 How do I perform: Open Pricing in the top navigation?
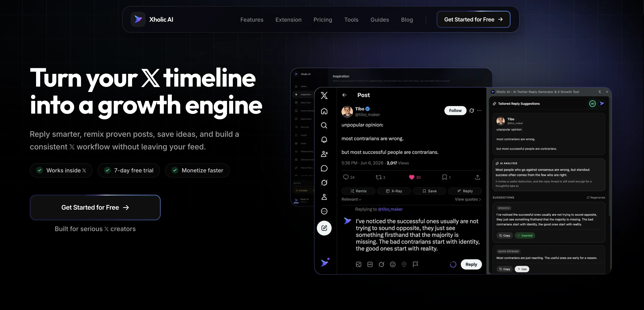click(x=323, y=20)
